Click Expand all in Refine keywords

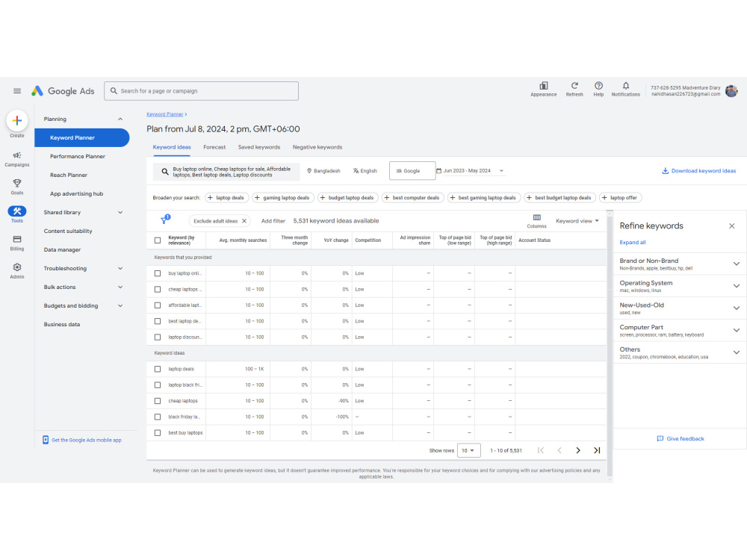[632, 243]
